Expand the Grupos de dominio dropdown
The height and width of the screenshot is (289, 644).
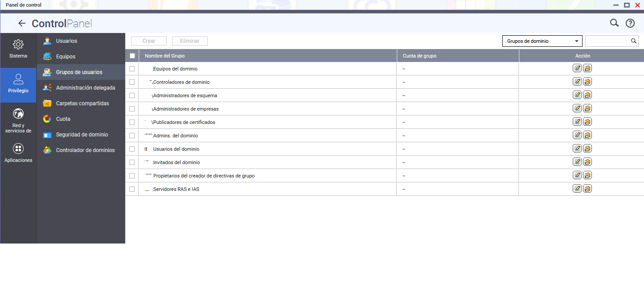click(x=542, y=41)
